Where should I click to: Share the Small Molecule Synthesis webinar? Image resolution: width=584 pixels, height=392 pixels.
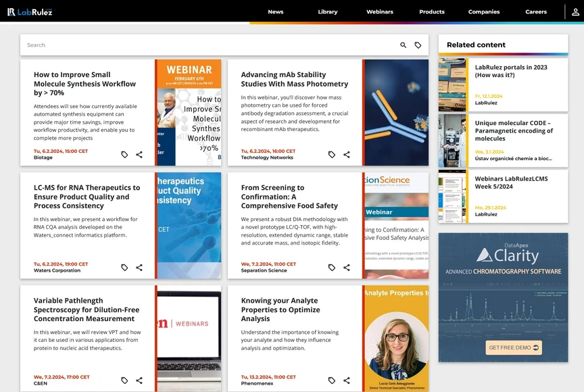139,155
